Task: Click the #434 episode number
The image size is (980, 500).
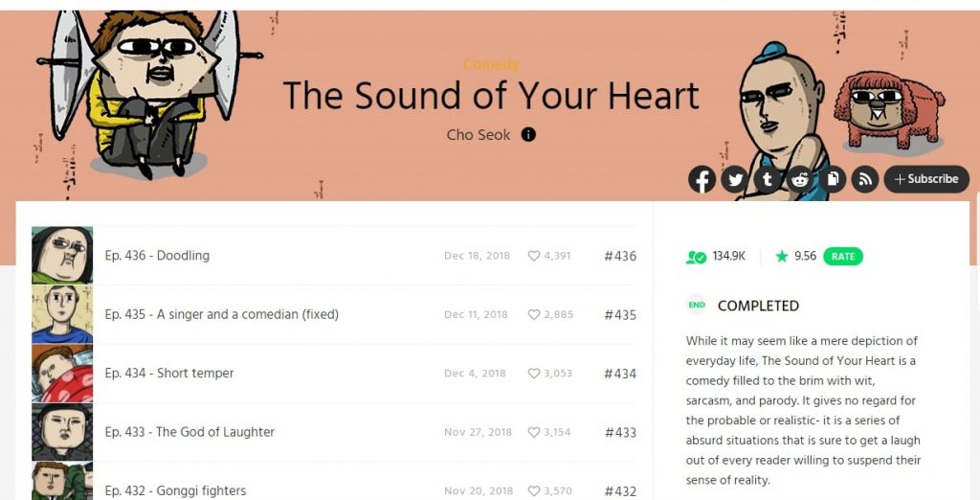Action: [619, 374]
